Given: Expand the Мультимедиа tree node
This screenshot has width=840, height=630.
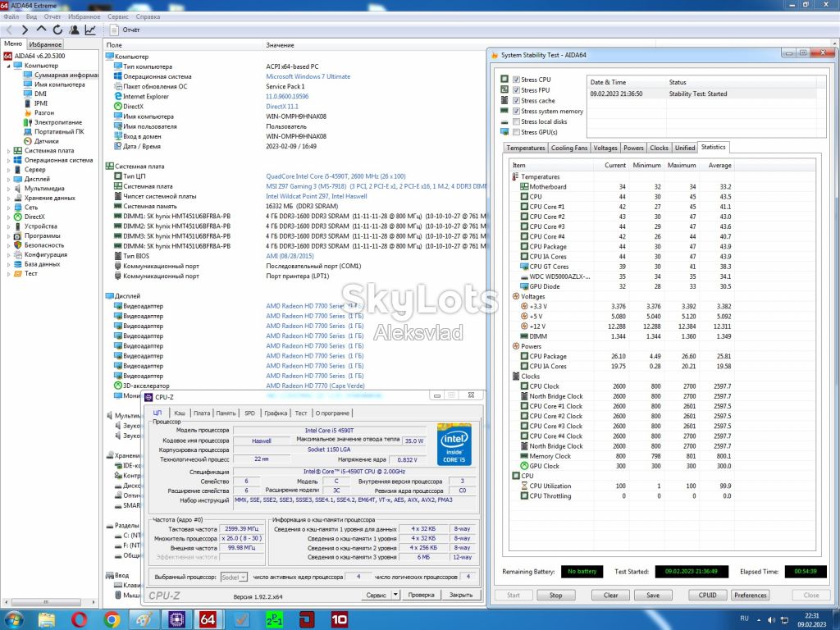Looking at the screenshot, I should coord(8,189).
